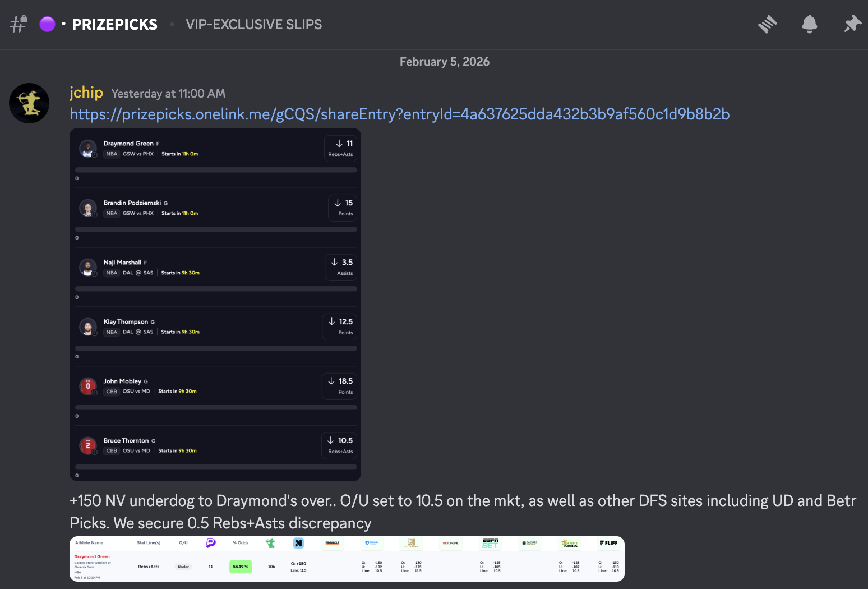This screenshot has height=589, width=868.
Task: Click the progress bar under Brandin Podziemski
Action: coord(216,229)
